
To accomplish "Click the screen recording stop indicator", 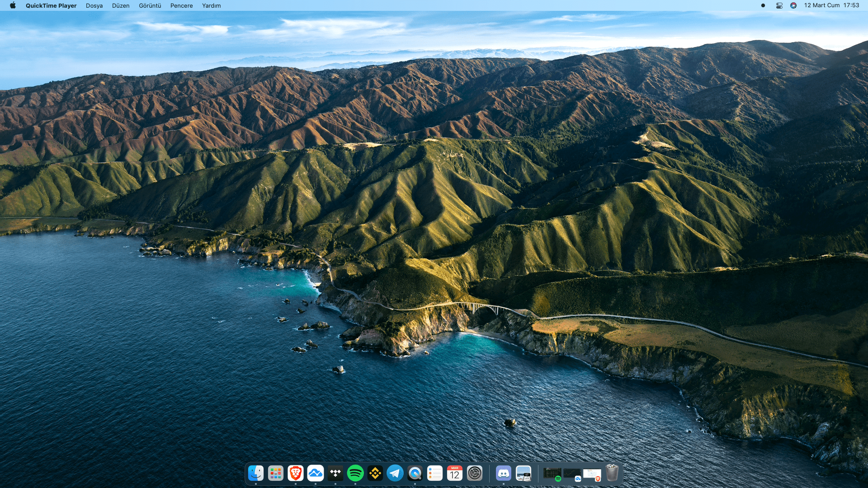I will 763,5.
